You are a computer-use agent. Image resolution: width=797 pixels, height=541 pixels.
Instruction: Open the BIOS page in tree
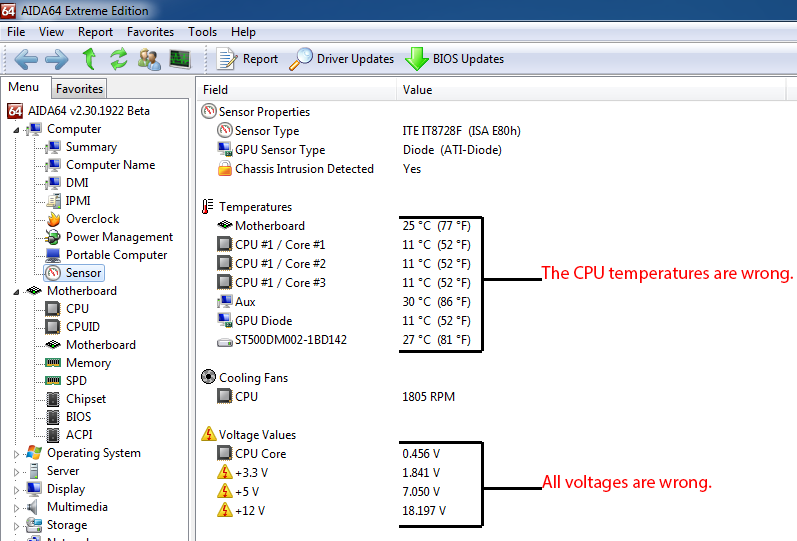pos(68,417)
